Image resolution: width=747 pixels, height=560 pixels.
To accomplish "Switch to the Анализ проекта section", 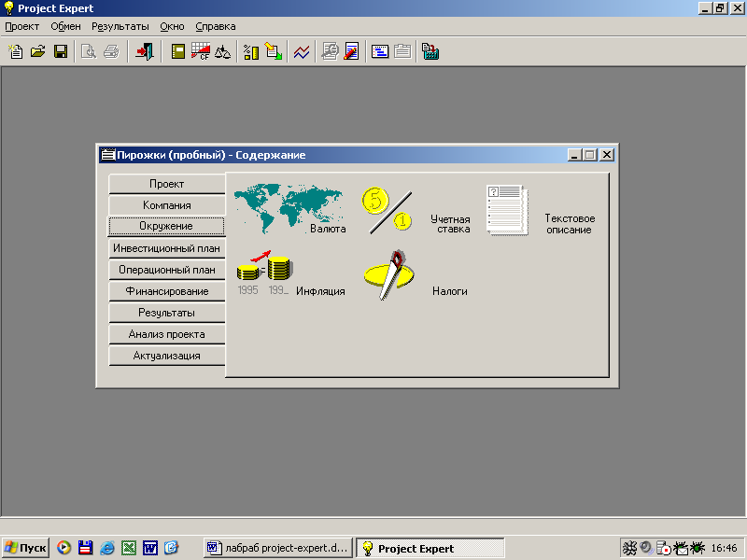I will coord(167,334).
